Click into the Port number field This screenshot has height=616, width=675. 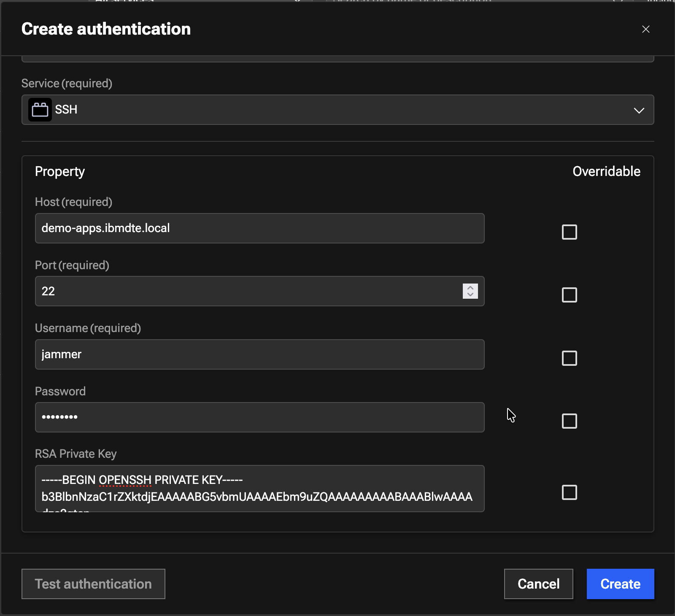(249, 291)
